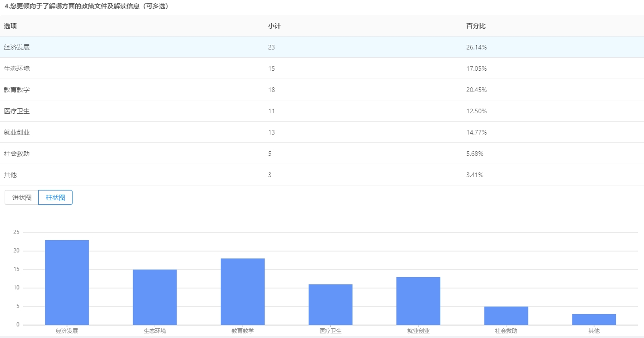Click the 社会救助 option cell in the table
This screenshot has width=644, height=338.
17,154
